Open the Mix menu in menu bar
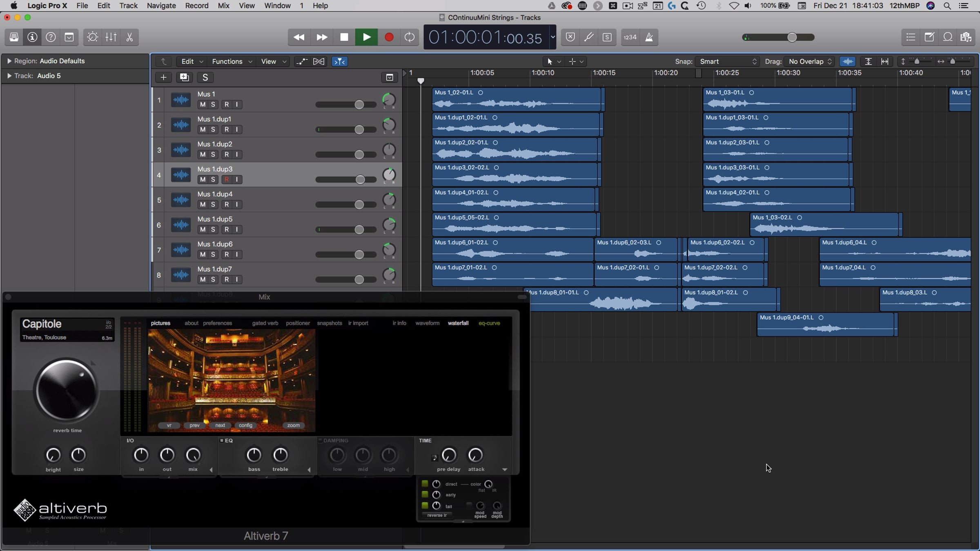980x551 pixels. [x=223, y=6]
